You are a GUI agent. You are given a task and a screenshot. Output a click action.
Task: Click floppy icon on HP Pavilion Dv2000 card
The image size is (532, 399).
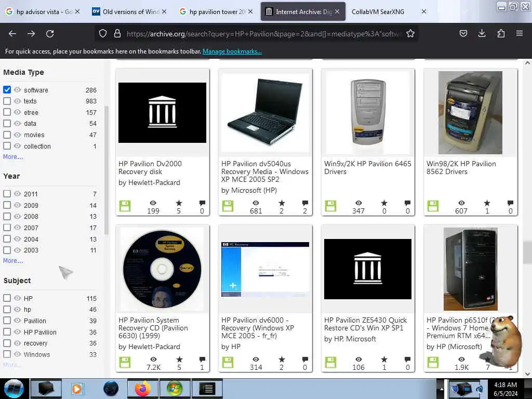[x=125, y=206]
